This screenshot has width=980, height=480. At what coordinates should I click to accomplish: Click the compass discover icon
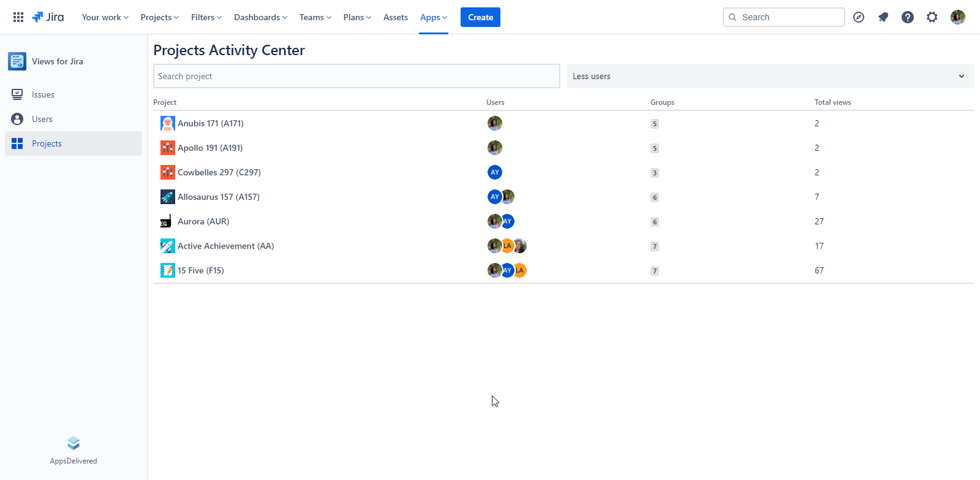point(859,17)
